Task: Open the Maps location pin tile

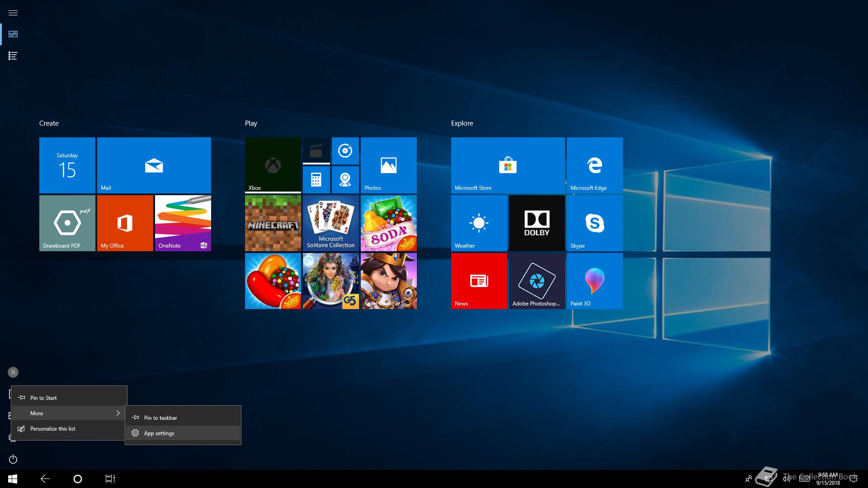Action: tap(345, 180)
